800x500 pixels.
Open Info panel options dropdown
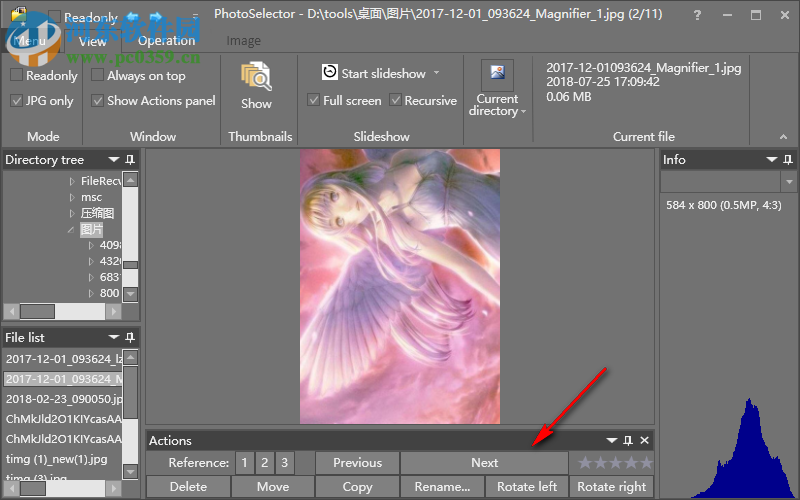tap(771, 160)
